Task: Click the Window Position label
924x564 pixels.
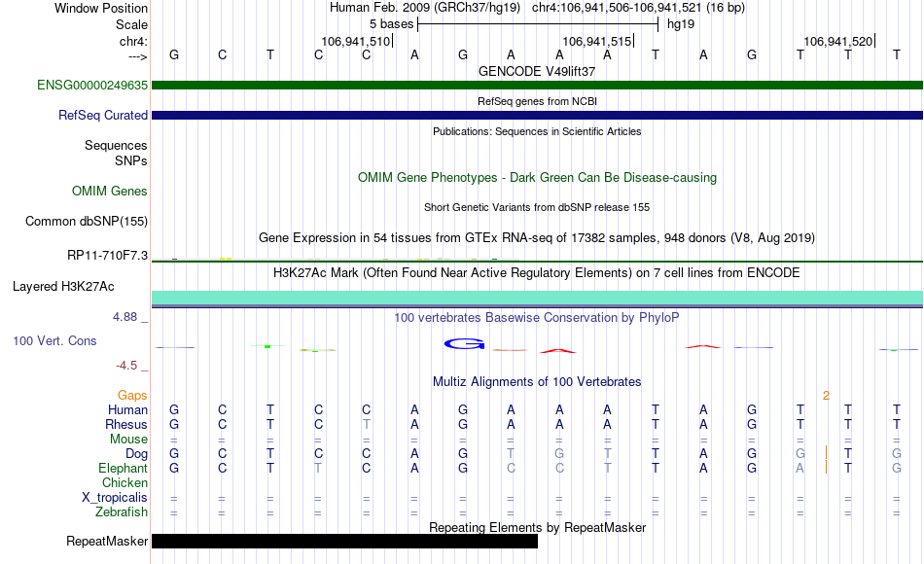Action: (101, 8)
